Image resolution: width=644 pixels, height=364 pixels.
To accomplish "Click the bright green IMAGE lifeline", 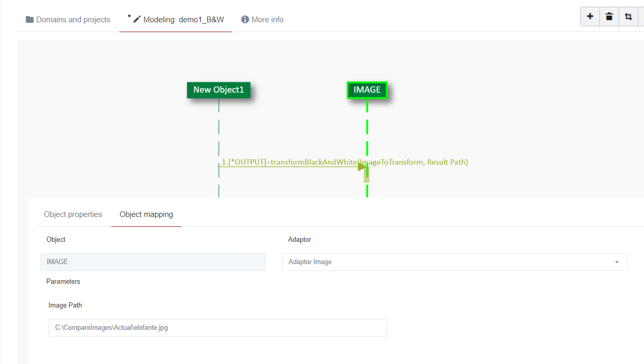I will click(367, 129).
